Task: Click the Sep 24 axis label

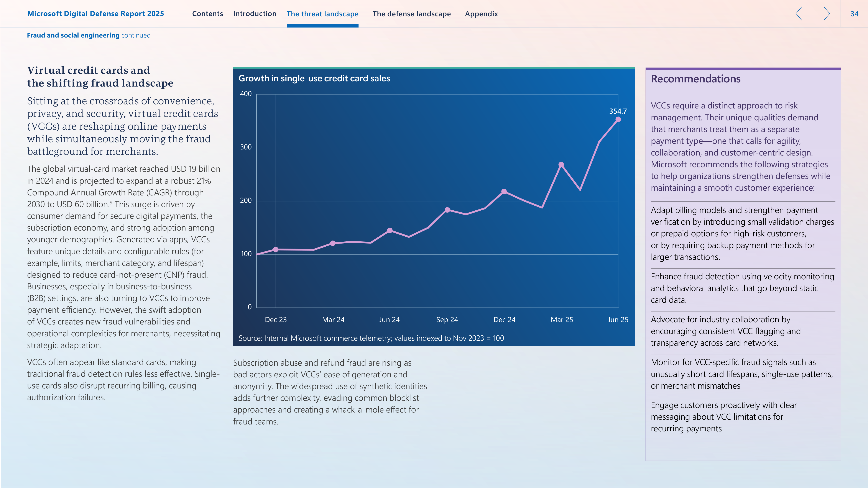Action: coord(447,320)
